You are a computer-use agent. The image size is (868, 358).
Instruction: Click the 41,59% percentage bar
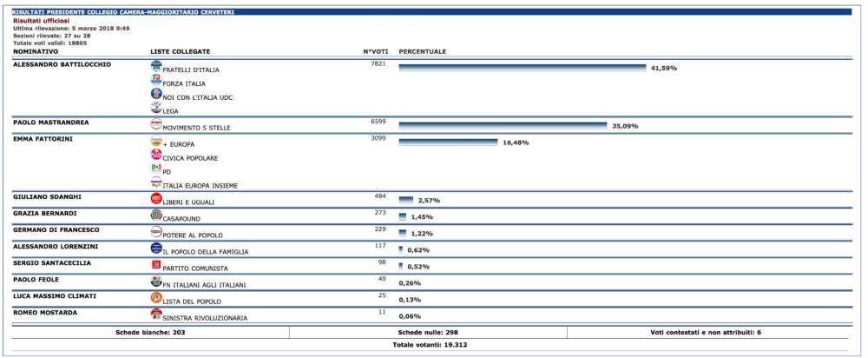pyautogui.click(x=522, y=68)
